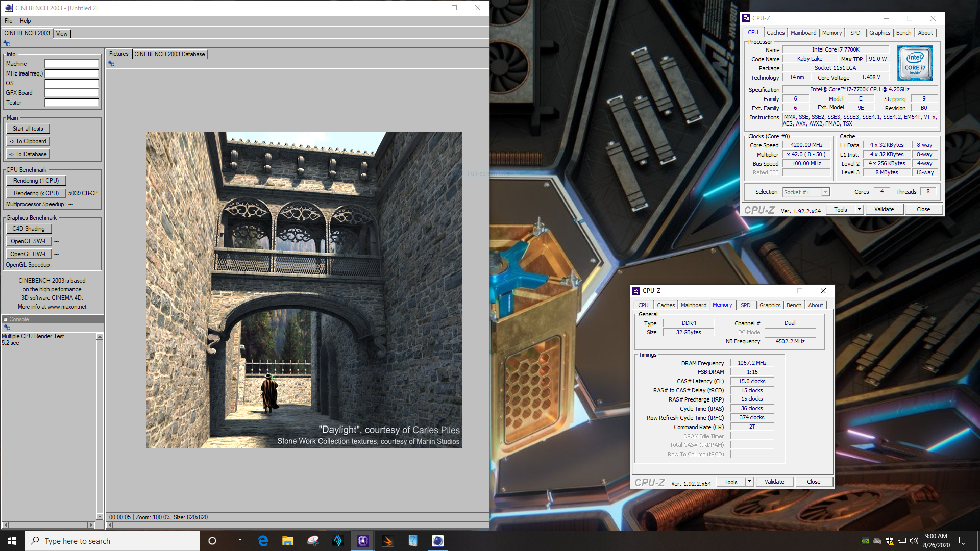980x551 pixels.
Task: Open the Bench tab in the upper CPU-Z window
Action: pyautogui.click(x=903, y=33)
